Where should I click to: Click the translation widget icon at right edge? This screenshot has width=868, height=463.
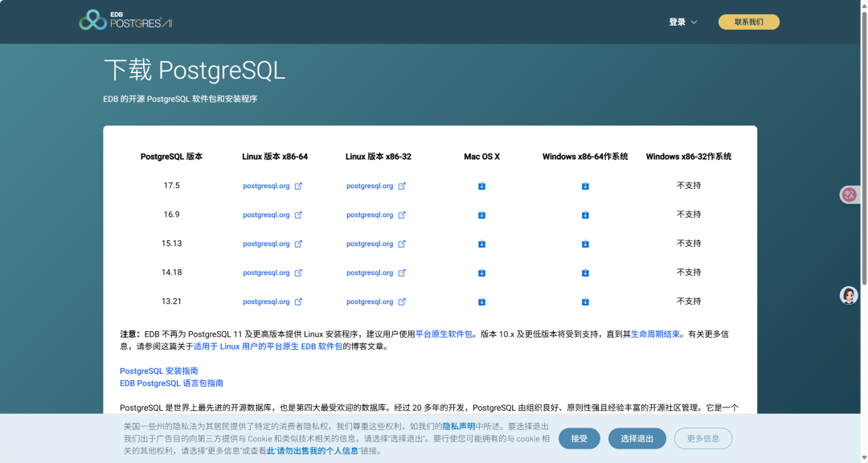(850, 195)
